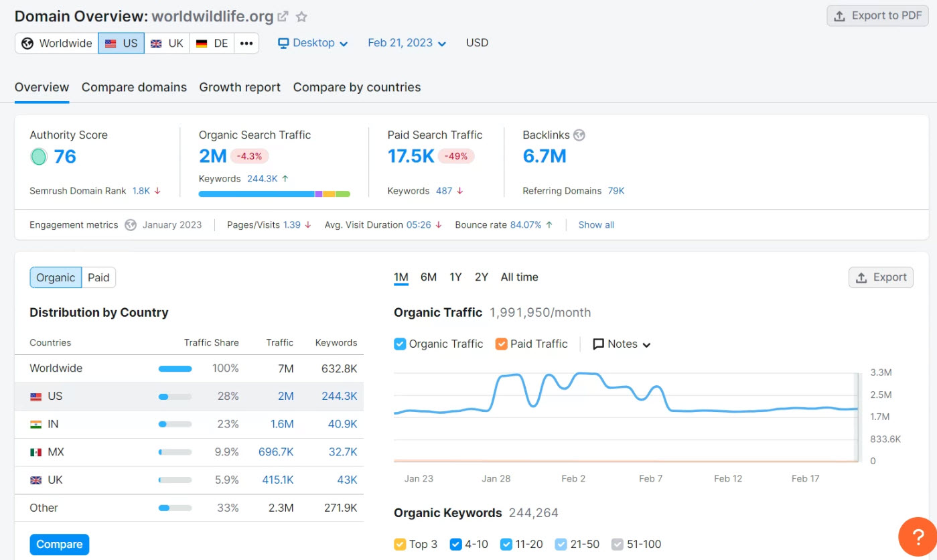Viewport: 937px width, 560px height.
Task: Expand the Notes dropdown
Action: pyautogui.click(x=622, y=344)
